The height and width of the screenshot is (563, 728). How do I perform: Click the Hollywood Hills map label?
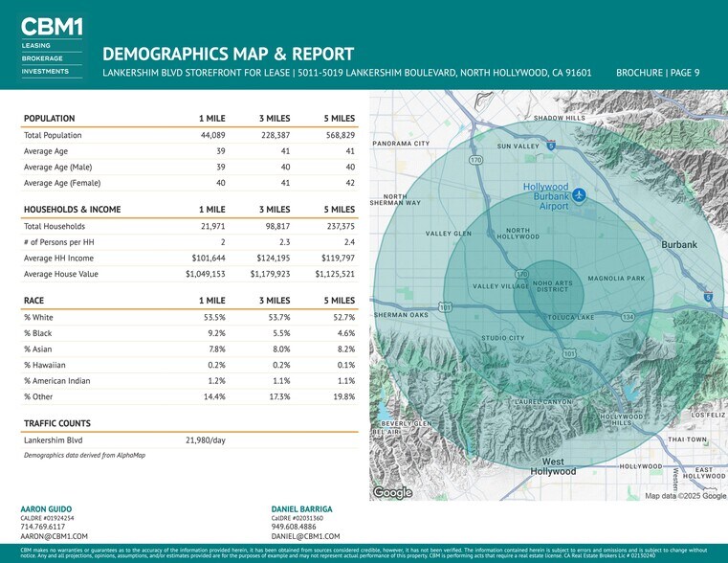point(622,419)
